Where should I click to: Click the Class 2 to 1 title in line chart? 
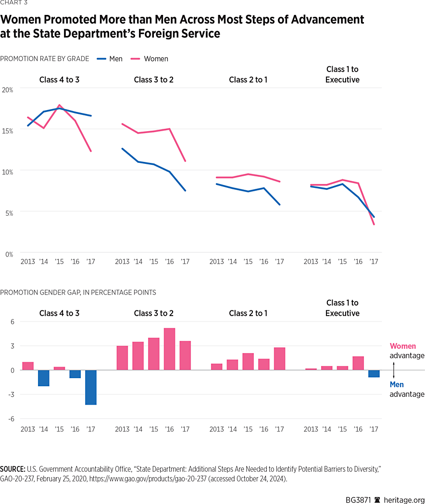(248, 79)
